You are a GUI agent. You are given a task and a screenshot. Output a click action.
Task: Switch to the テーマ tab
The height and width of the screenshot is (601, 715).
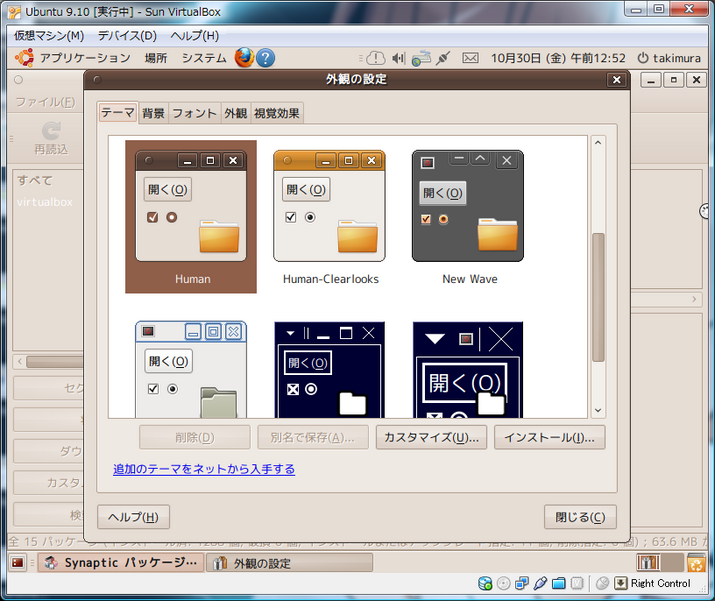pos(118,113)
